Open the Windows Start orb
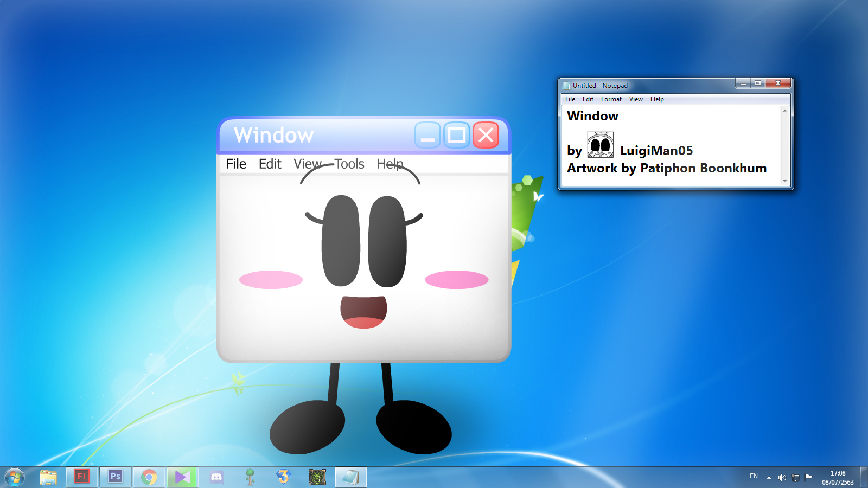The width and height of the screenshot is (868, 488). 15,477
